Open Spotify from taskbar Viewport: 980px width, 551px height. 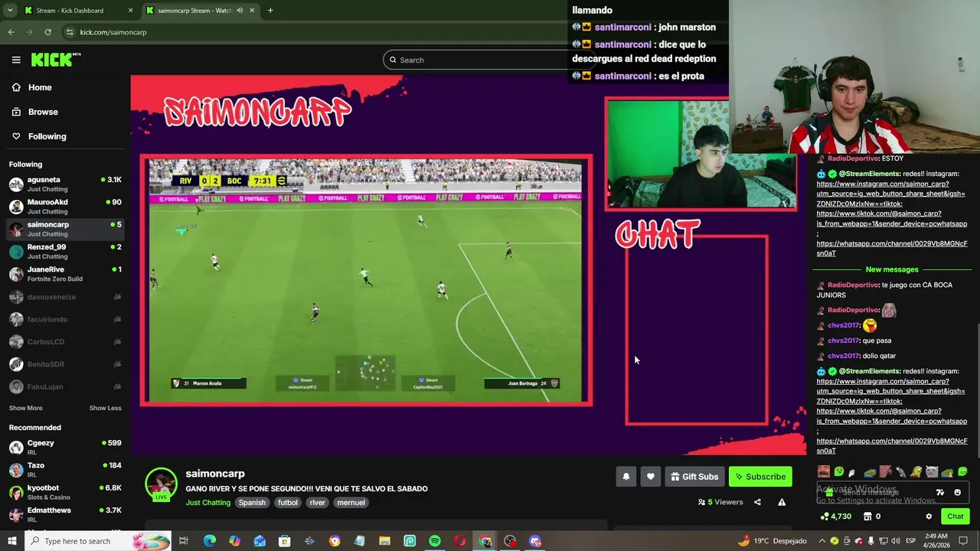pos(435,541)
